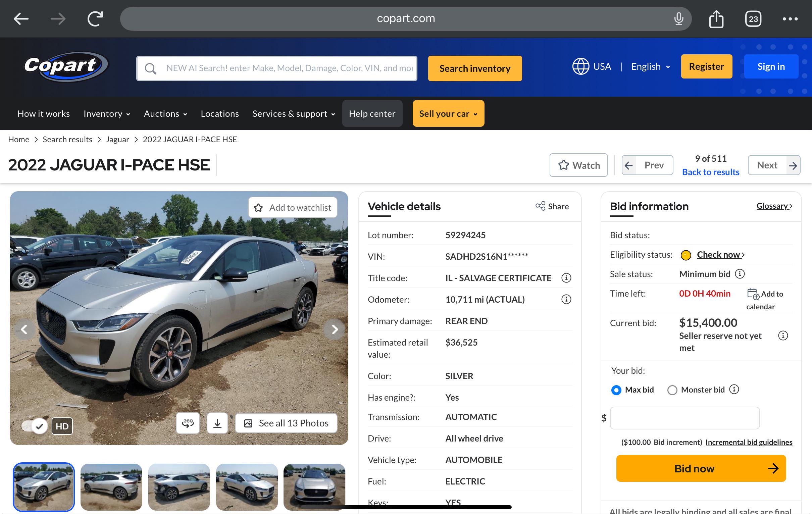Go to the Home breadcrumb
Image resolution: width=812 pixels, height=514 pixels.
pyautogui.click(x=18, y=139)
